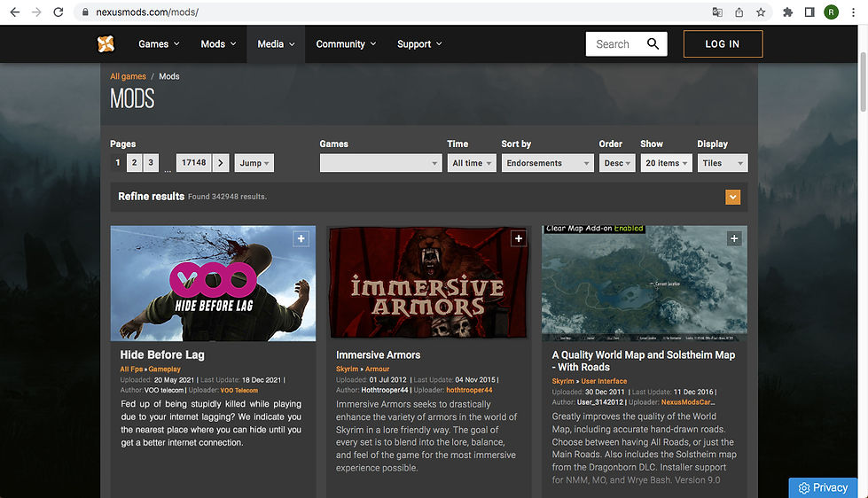The height and width of the screenshot is (498, 868).
Task: Click the site lock icon
Action: (85, 12)
